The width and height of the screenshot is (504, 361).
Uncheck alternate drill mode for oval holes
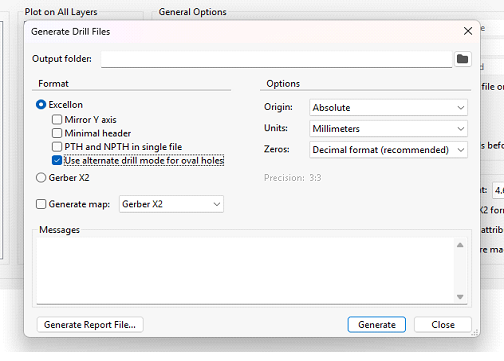[x=57, y=160]
